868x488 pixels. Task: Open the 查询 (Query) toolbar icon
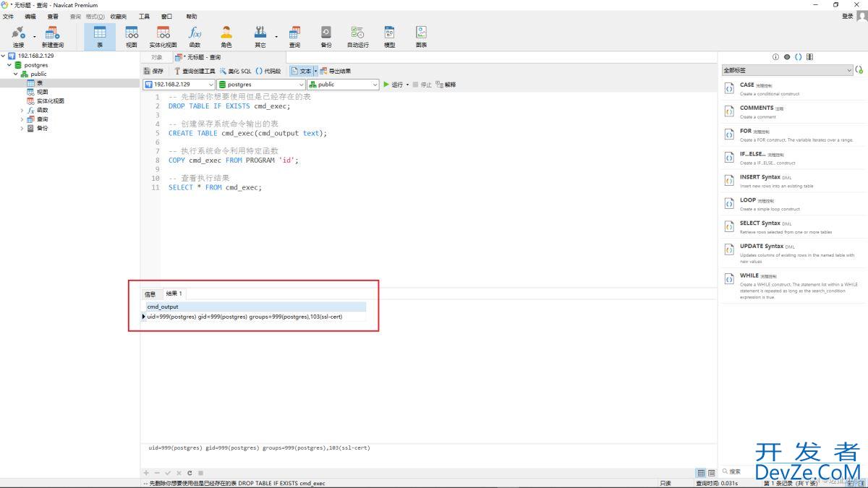(x=294, y=36)
